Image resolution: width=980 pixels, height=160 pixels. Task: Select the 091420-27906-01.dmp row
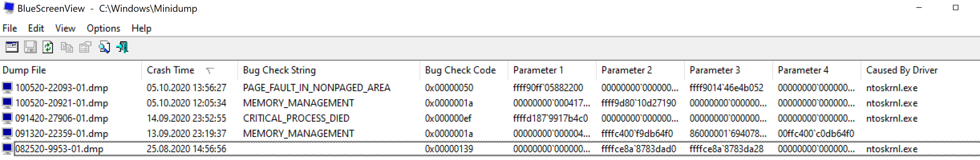[x=490, y=118]
